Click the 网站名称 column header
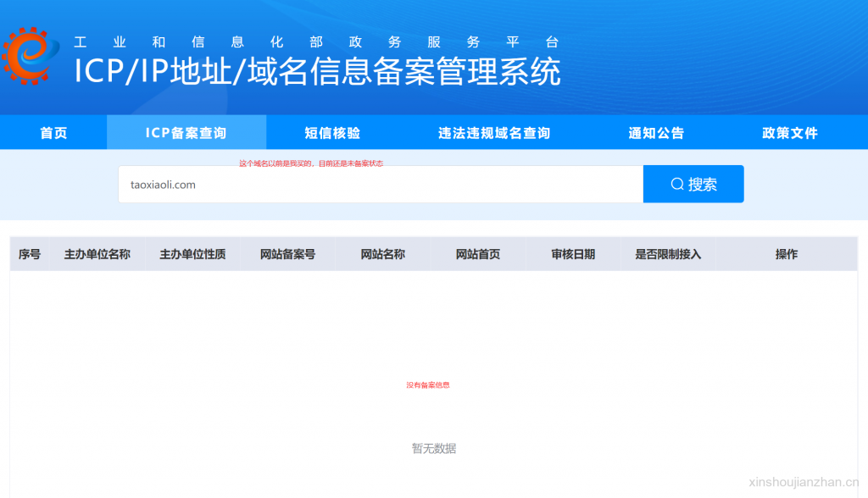868x498 pixels. click(383, 254)
